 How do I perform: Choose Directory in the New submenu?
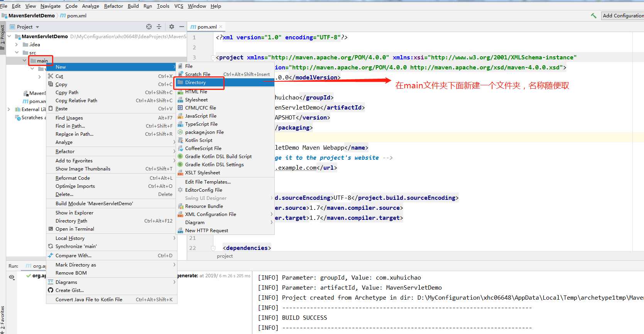tap(225, 82)
